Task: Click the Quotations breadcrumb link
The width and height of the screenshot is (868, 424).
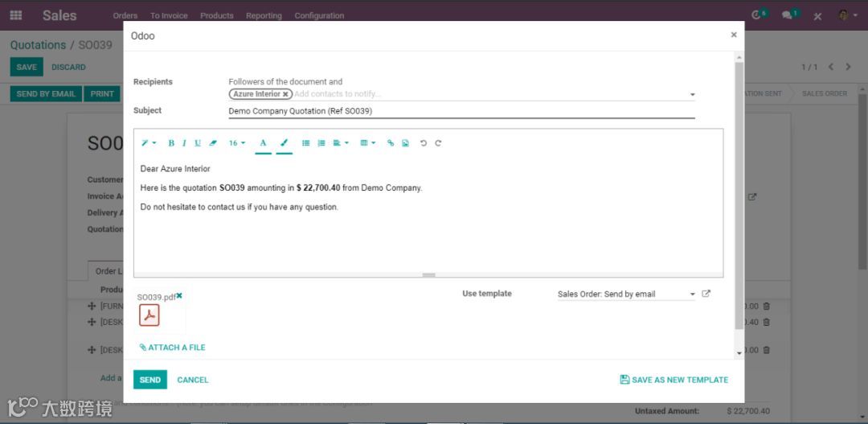Action: 38,45
